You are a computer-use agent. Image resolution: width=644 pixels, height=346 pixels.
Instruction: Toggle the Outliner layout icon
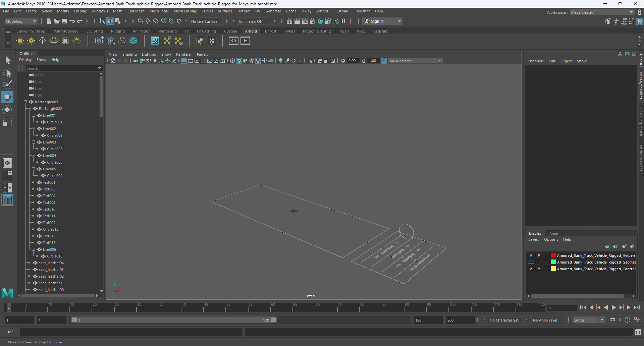coord(7,200)
